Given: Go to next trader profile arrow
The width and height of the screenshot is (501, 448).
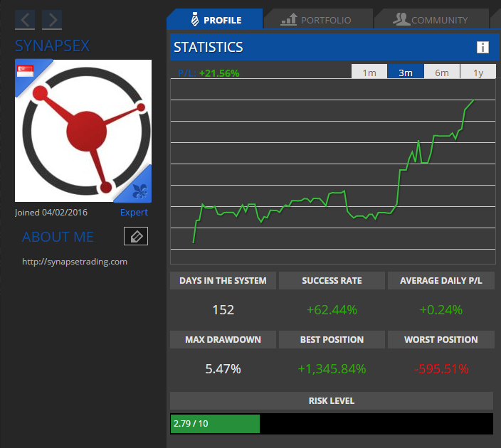Looking at the screenshot, I should (x=52, y=20).
